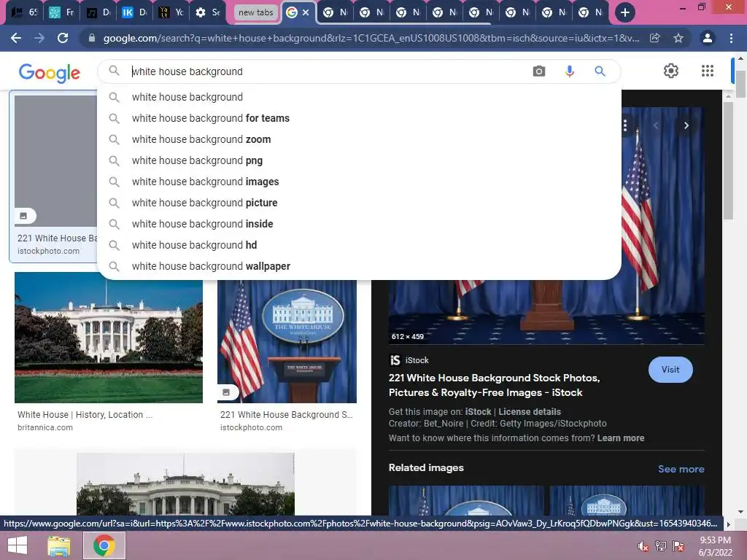
Task: Choose suggestion 'white house background images'
Action: pos(359,182)
